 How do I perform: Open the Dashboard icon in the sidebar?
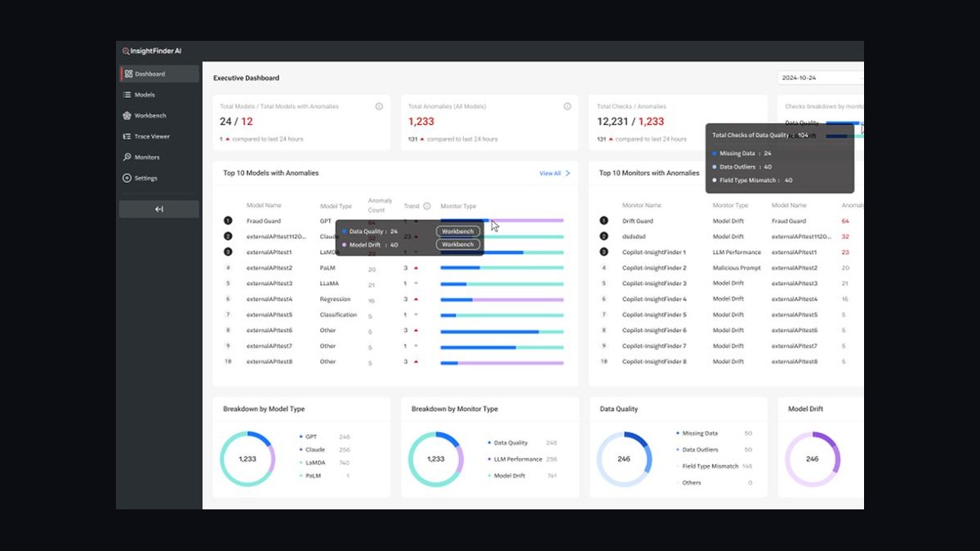click(x=128, y=73)
